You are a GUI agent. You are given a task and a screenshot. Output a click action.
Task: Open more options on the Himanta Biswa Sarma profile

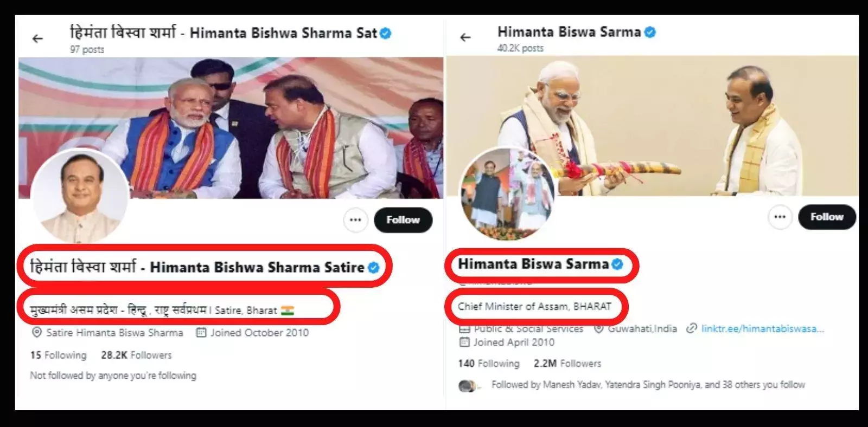pos(780,217)
